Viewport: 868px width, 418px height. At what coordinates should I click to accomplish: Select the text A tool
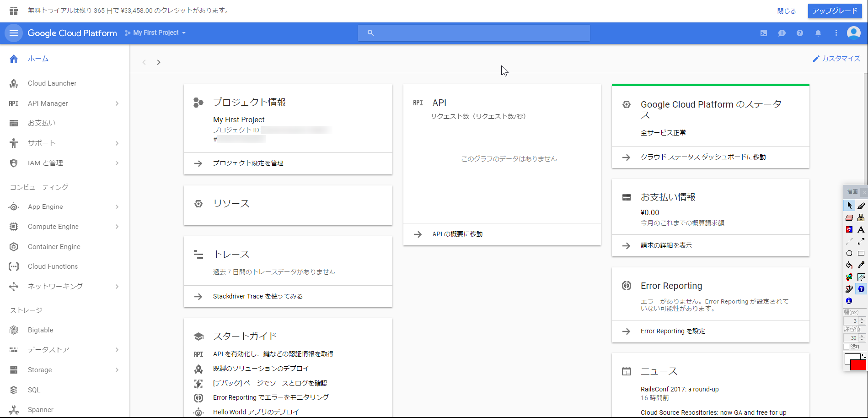(x=861, y=229)
